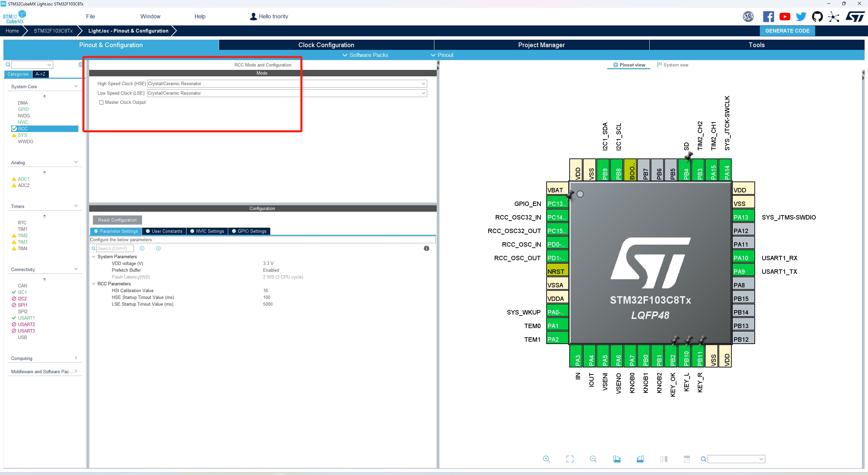This screenshot has width=868, height=475.
Task: Open the NVIC Settings tab
Action: coord(207,231)
